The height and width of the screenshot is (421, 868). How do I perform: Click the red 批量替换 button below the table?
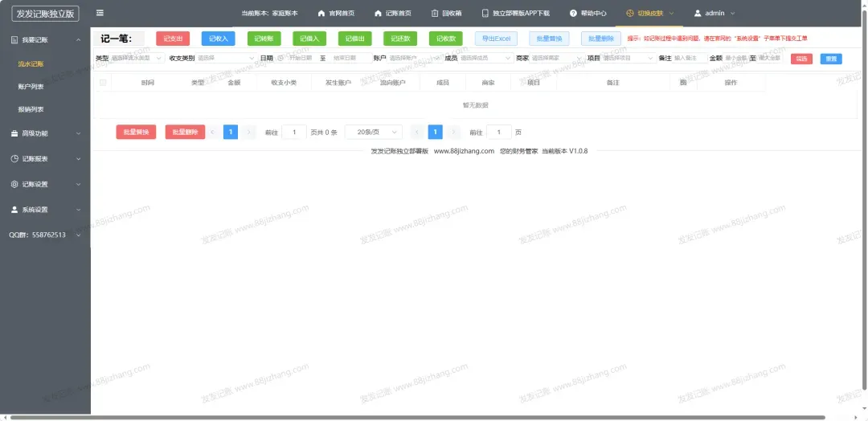136,133
